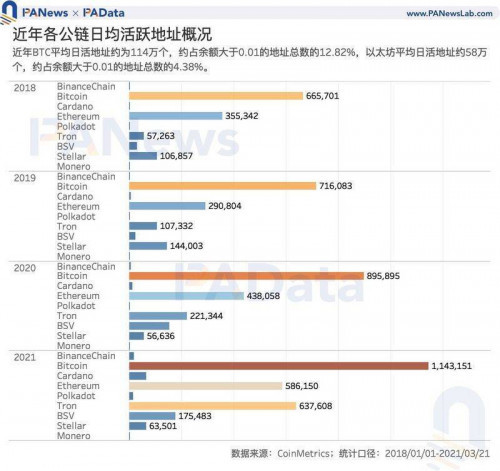The height and width of the screenshot is (471, 500).
Task: Click the value label 56,636
Action: pos(161,336)
